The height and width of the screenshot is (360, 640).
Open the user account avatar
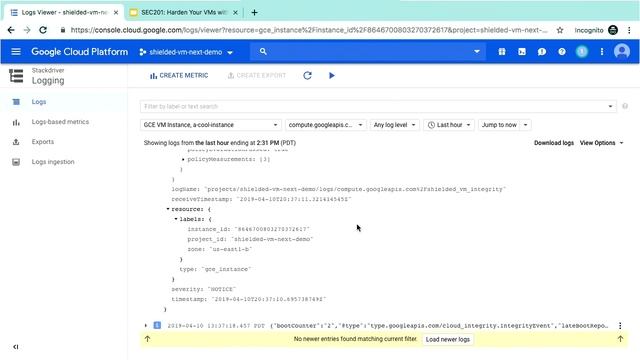coord(622,51)
